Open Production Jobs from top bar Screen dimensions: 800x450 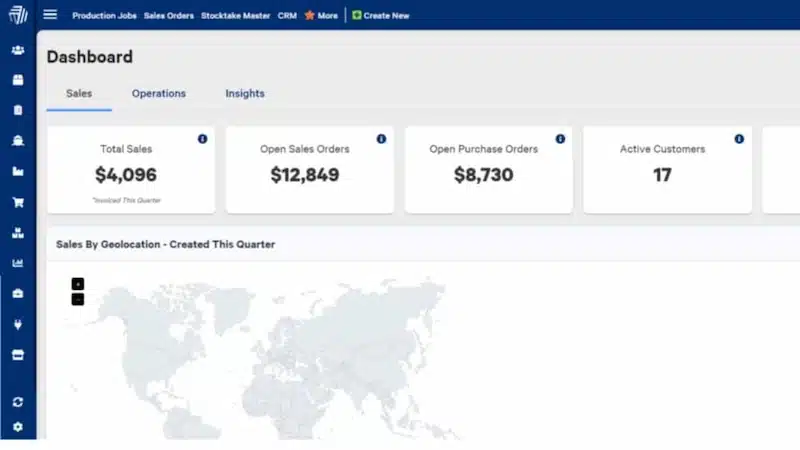point(105,16)
